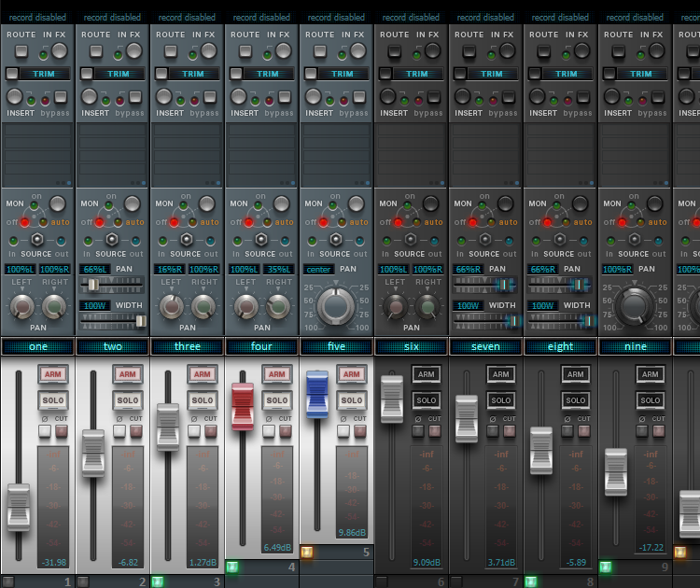Viewport: 700px width, 588px height.
Task: Open input FX on track two
Action: click(x=134, y=51)
